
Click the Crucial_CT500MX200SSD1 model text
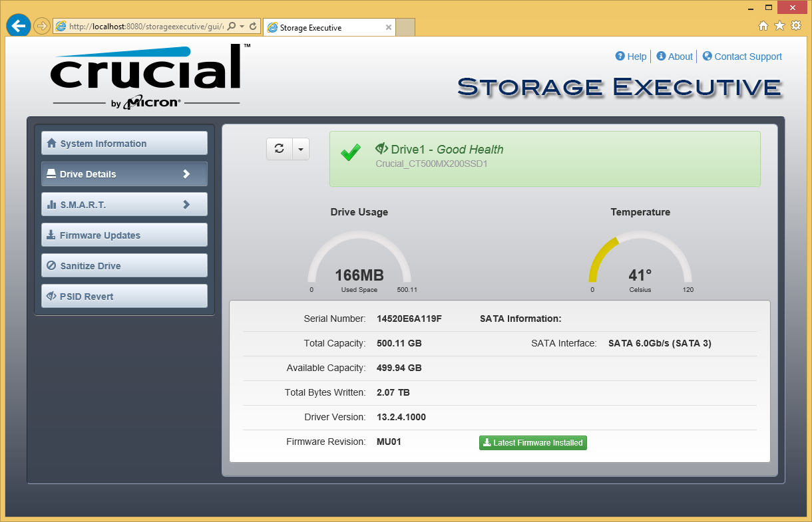coord(431,164)
